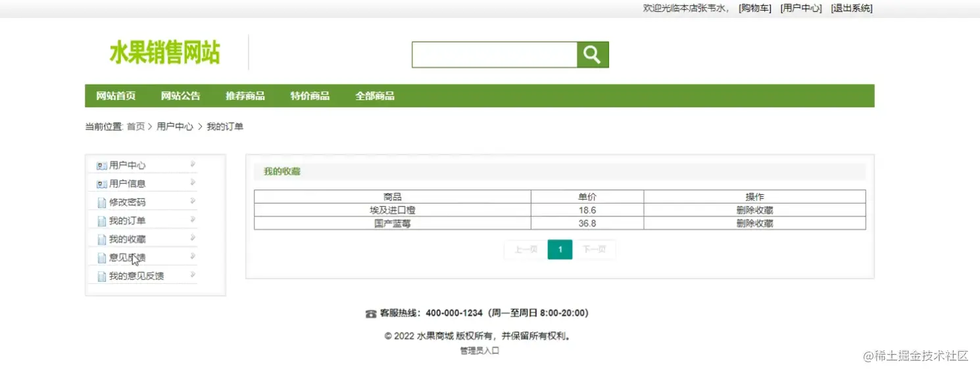980x374 pixels.
Task: Go to 特价商品 in the green navbar
Action: (310, 96)
